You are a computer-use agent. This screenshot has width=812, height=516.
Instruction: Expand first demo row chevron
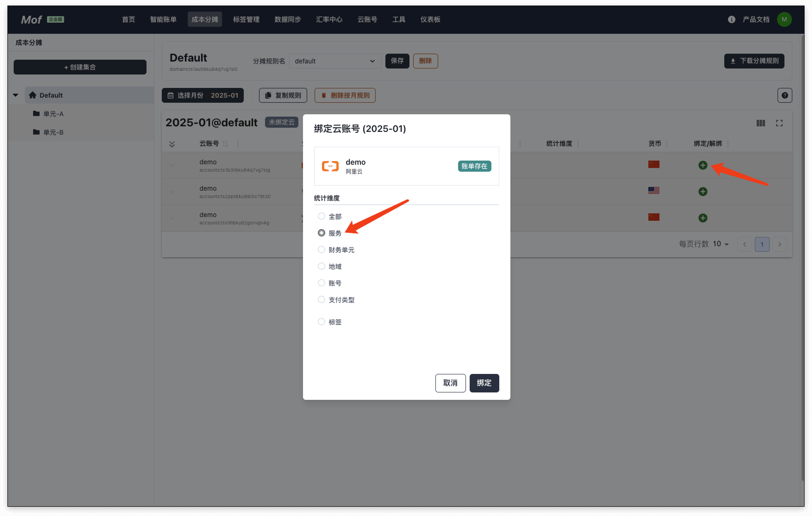point(172,165)
